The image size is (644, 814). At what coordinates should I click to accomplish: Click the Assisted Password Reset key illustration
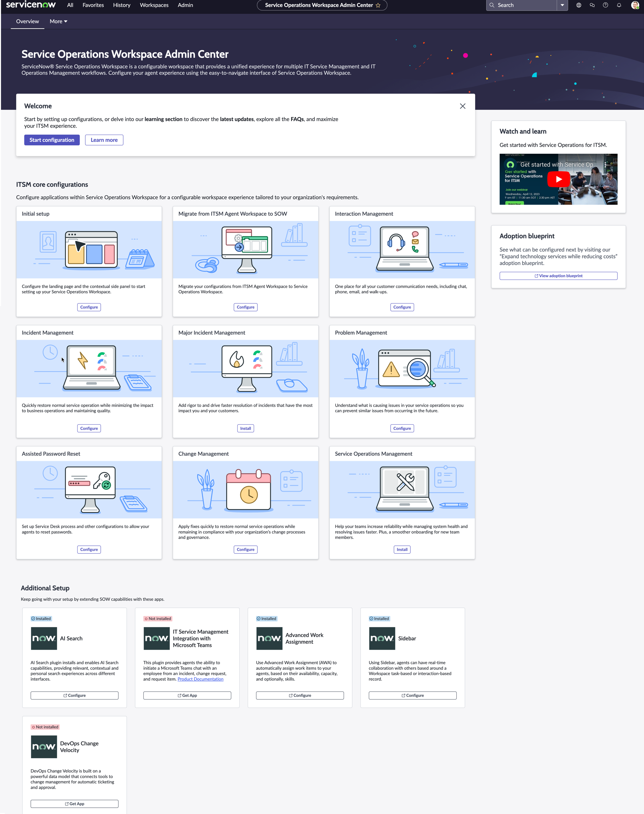pos(89,490)
